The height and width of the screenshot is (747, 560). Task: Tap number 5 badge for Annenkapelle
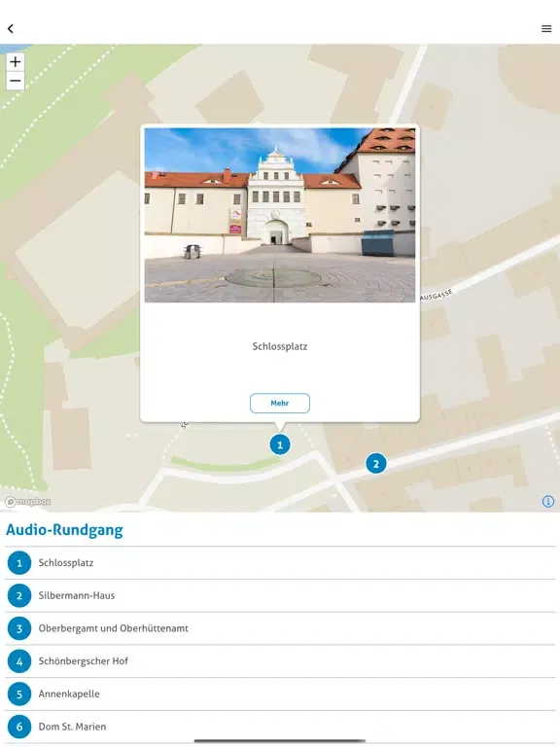pos(19,694)
